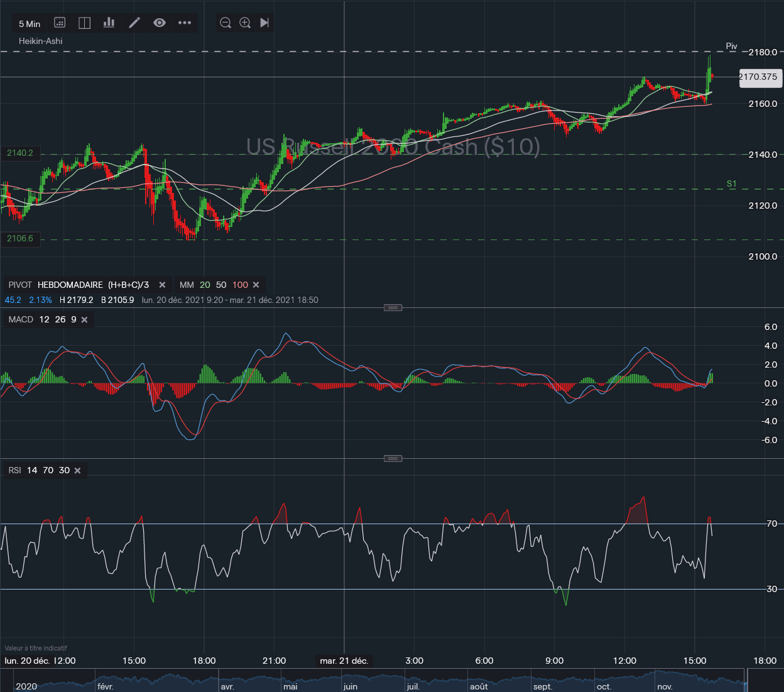The width and height of the screenshot is (784, 692).
Task: Open the date range calendar icon
Action: tap(60, 23)
